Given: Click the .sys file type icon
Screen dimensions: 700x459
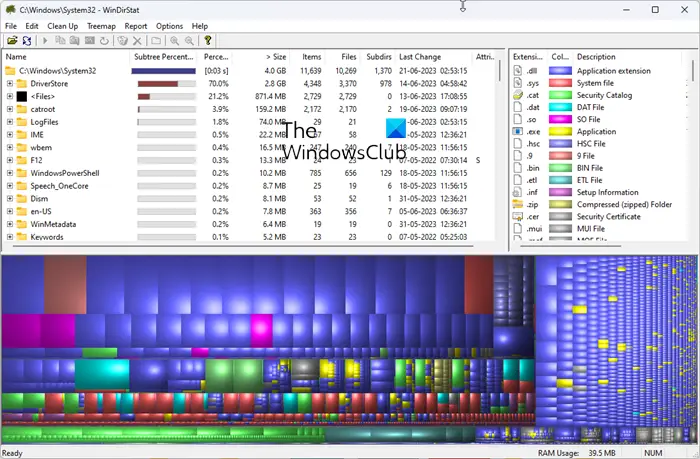Looking at the screenshot, I should (x=518, y=83).
